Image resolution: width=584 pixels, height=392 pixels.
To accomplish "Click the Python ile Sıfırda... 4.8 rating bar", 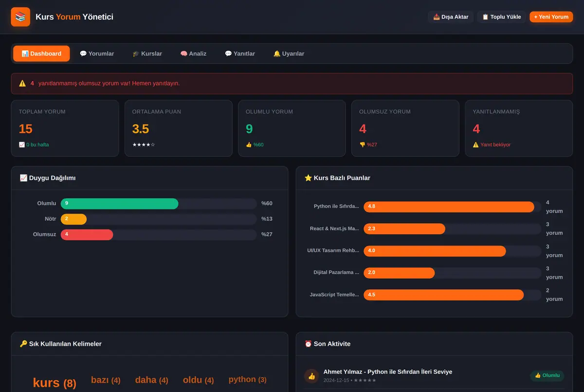I will tap(449, 207).
